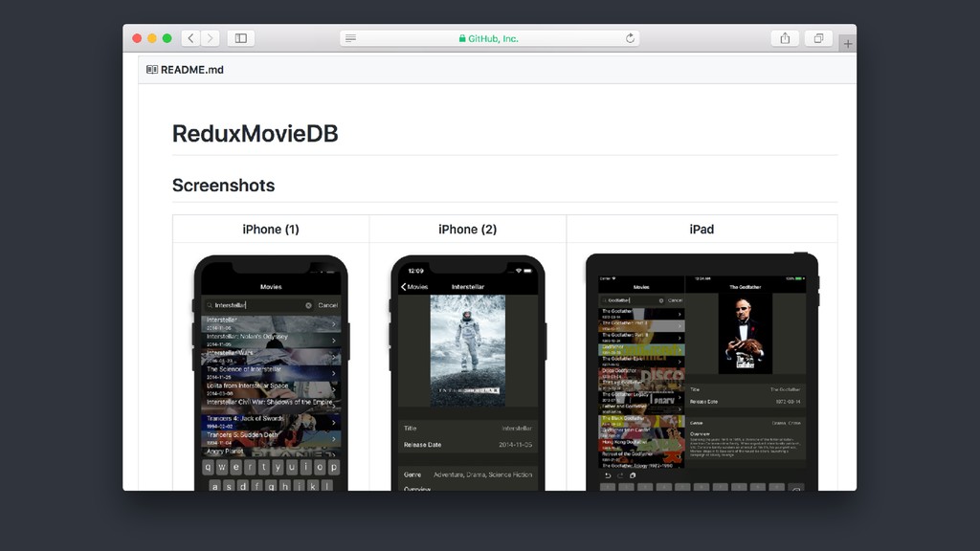
Task: Open the iPhone (2) Interstellar detail screenshot
Action: [x=467, y=372]
